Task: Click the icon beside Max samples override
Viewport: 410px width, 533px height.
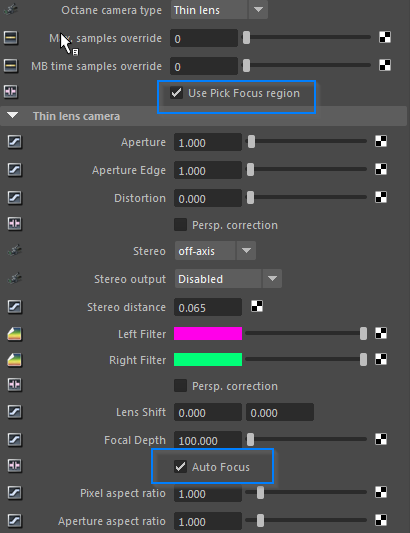Action: [11, 38]
